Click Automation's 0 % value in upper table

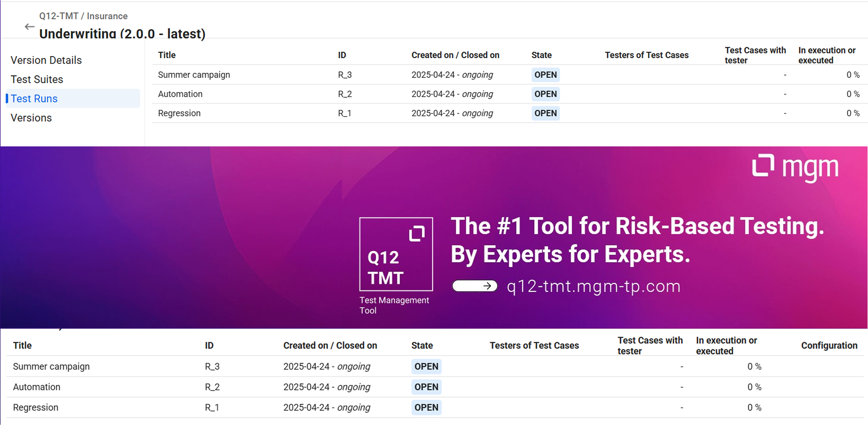[853, 94]
